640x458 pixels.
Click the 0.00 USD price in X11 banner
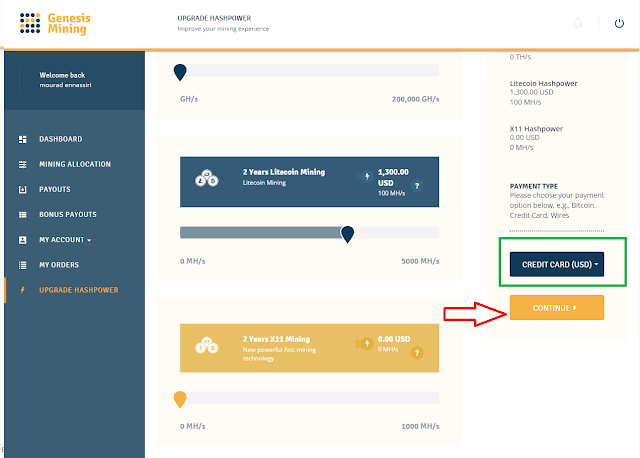click(394, 339)
